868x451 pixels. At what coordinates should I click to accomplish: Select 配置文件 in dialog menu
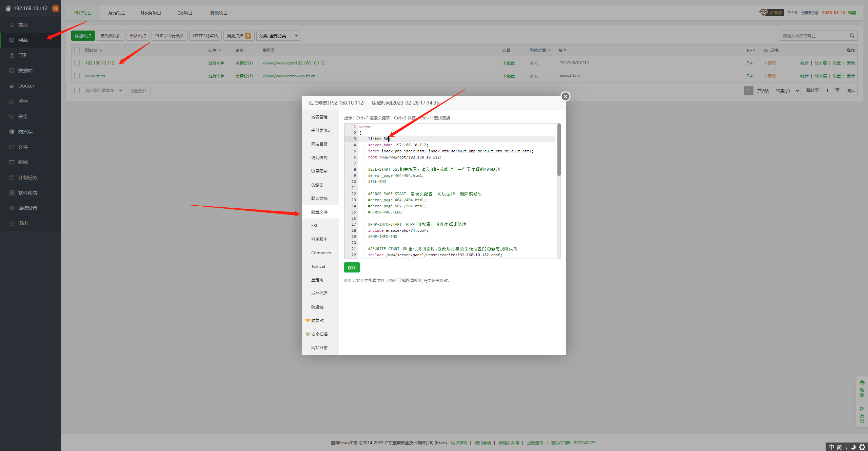tap(320, 212)
